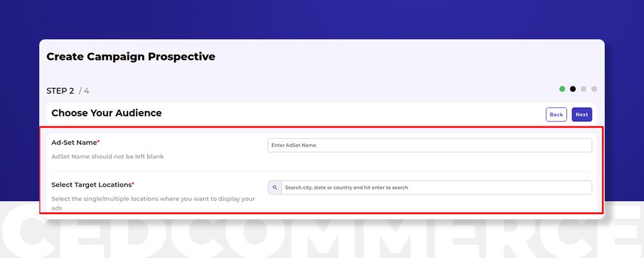Click the STEP 2 label
This screenshot has height=258, width=644.
pyautogui.click(x=60, y=91)
